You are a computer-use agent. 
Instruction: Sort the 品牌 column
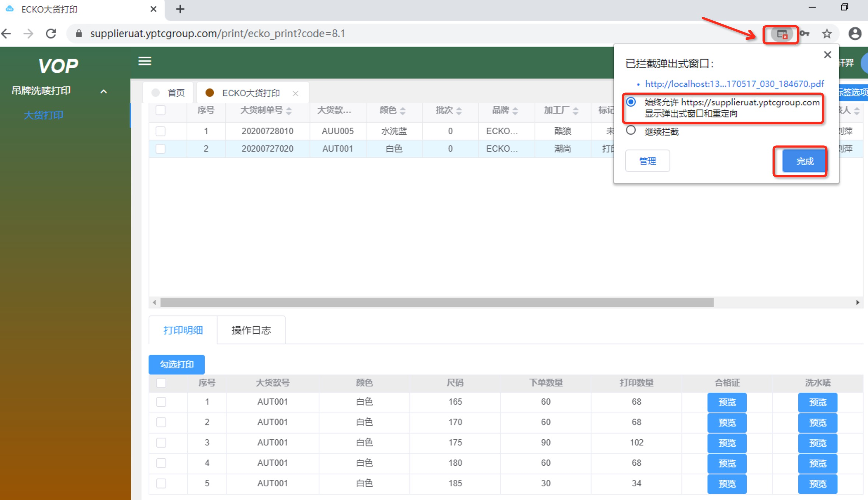(x=515, y=111)
